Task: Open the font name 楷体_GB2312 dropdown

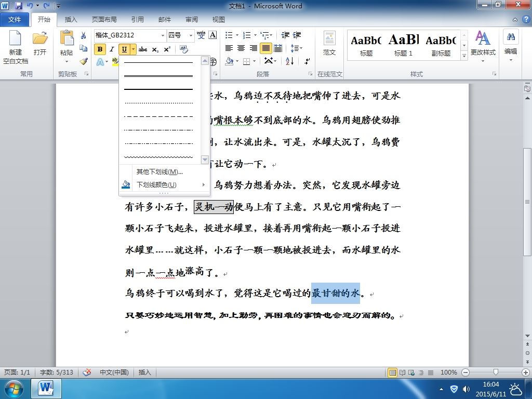Action: tap(163, 35)
